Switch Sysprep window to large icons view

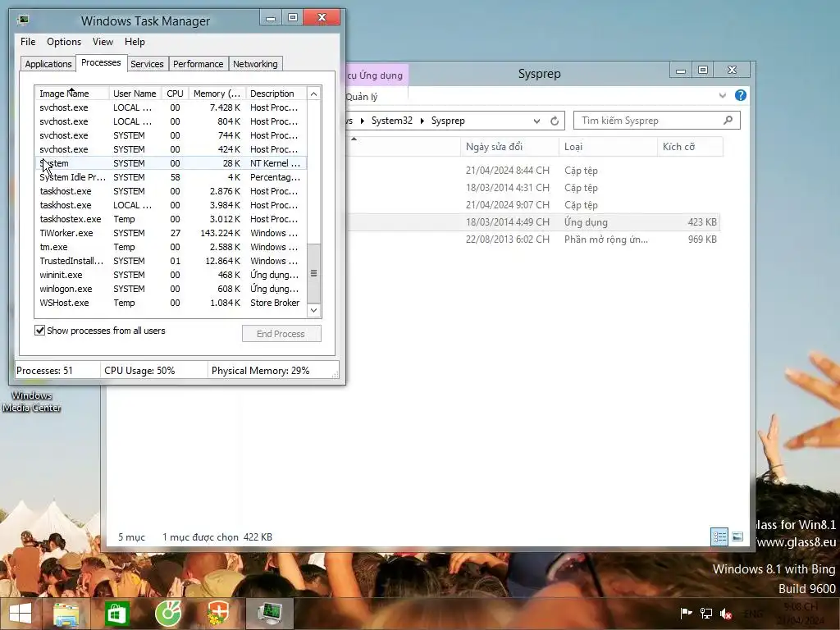(x=737, y=536)
